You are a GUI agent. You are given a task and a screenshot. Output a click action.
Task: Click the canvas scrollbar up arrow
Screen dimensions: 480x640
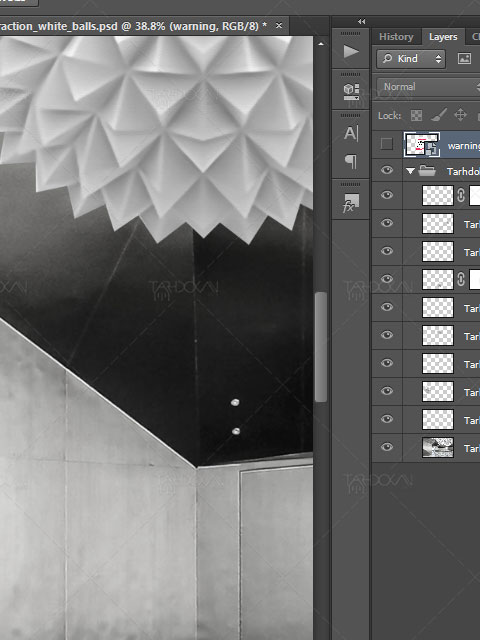click(321, 44)
